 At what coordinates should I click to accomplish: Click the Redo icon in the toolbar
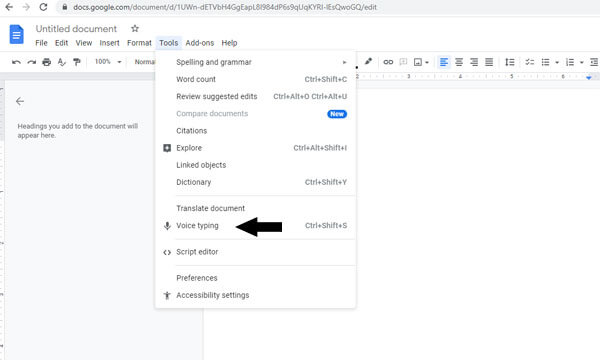click(31, 62)
